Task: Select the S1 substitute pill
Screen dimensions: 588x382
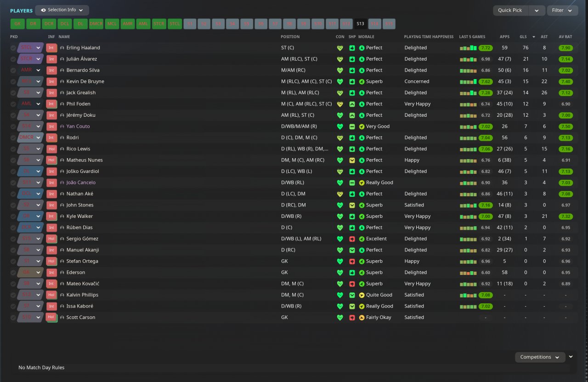Action: pyautogui.click(x=190, y=24)
